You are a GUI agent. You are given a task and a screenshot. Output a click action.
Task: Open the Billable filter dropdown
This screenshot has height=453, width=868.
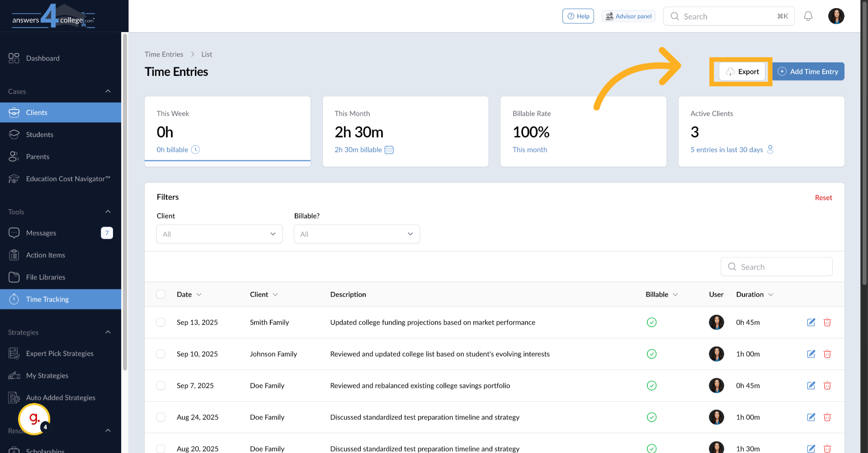pyautogui.click(x=357, y=234)
